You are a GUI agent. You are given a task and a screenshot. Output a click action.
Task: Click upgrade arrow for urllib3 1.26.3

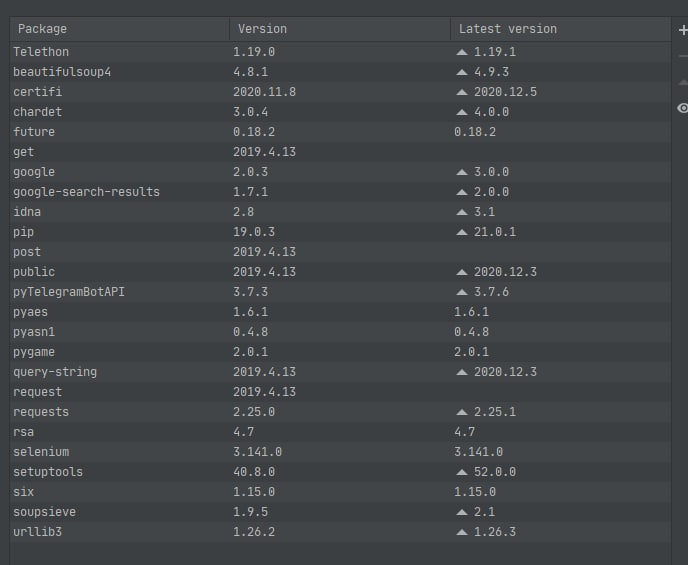pos(462,532)
